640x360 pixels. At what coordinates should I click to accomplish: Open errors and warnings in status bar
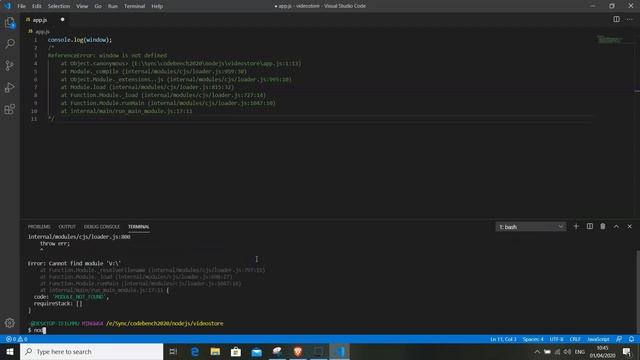16,339
